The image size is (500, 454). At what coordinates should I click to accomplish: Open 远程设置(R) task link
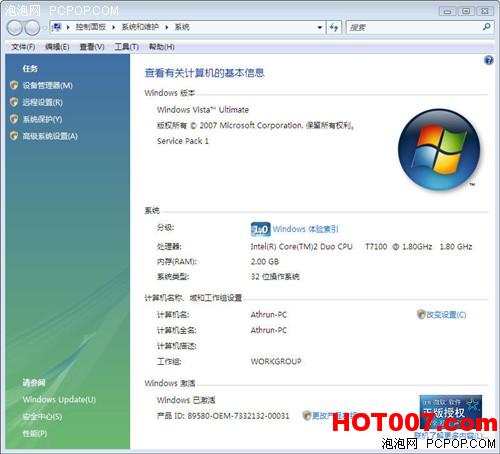[x=42, y=102]
